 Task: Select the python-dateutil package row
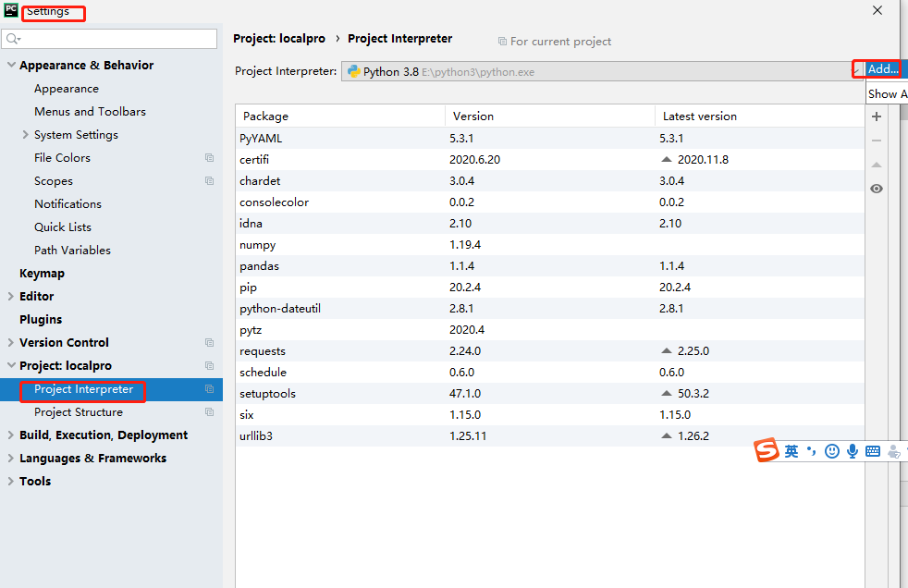tap(550, 309)
